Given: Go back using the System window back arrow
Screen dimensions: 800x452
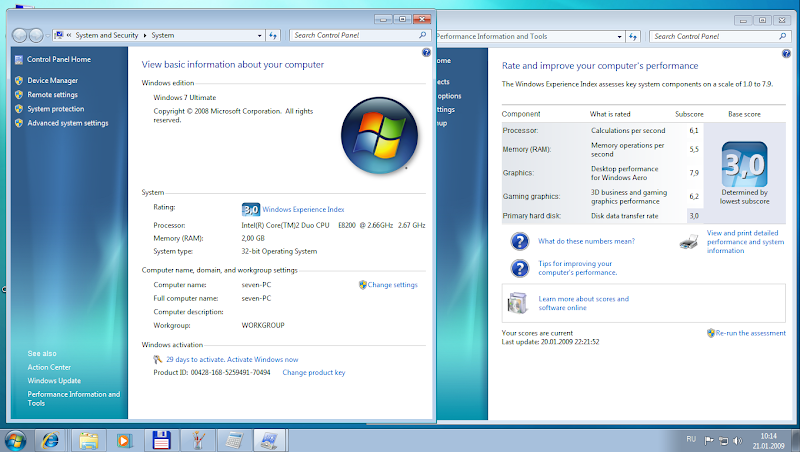Looking at the screenshot, I should (21, 35).
